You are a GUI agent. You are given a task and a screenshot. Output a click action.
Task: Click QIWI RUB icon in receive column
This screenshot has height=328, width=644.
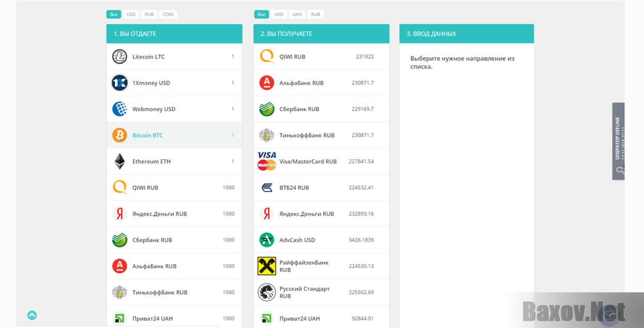coord(267,57)
